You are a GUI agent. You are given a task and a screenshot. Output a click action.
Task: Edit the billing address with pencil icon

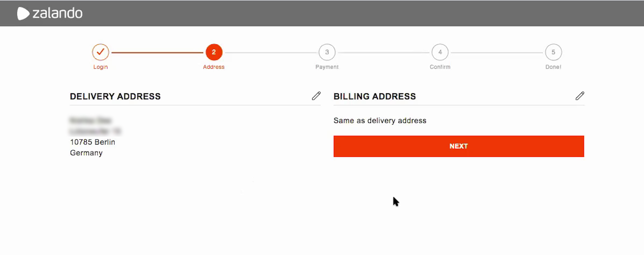[580, 96]
